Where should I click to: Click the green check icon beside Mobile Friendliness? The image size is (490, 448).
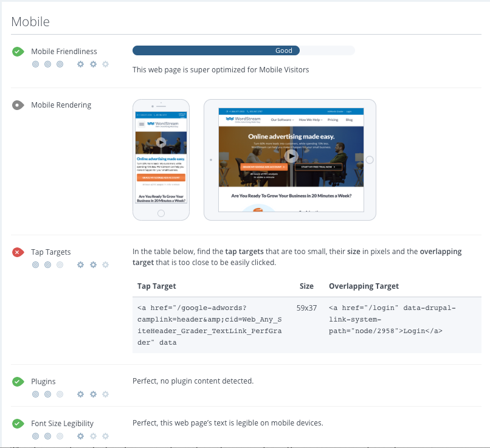(x=18, y=52)
